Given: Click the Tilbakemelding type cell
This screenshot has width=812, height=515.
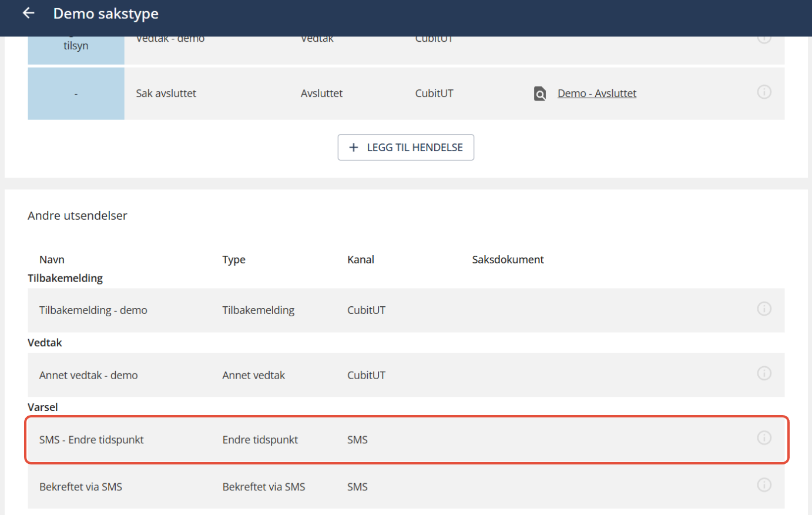Looking at the screenshot, I should coord(259,310).
